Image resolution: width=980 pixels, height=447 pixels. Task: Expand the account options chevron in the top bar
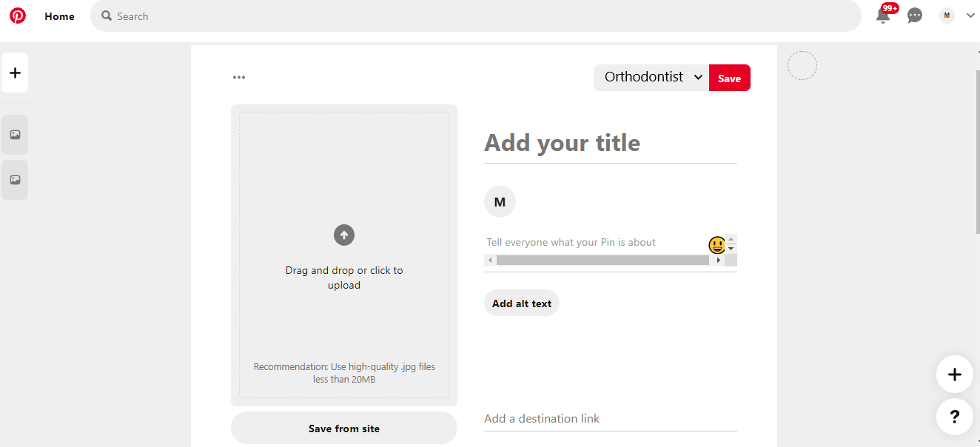point(970,15)
